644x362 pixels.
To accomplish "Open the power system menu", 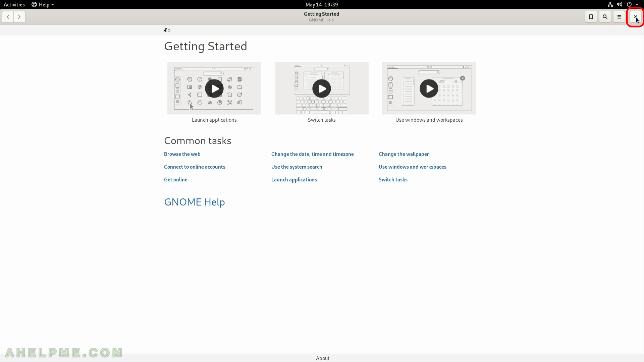I will click(629, 5).
